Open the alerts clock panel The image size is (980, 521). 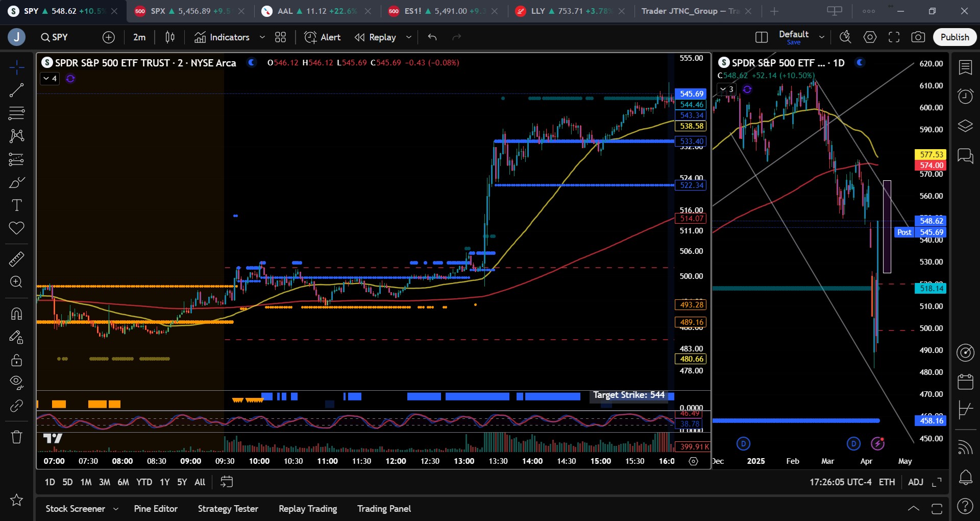pos(965,96)
